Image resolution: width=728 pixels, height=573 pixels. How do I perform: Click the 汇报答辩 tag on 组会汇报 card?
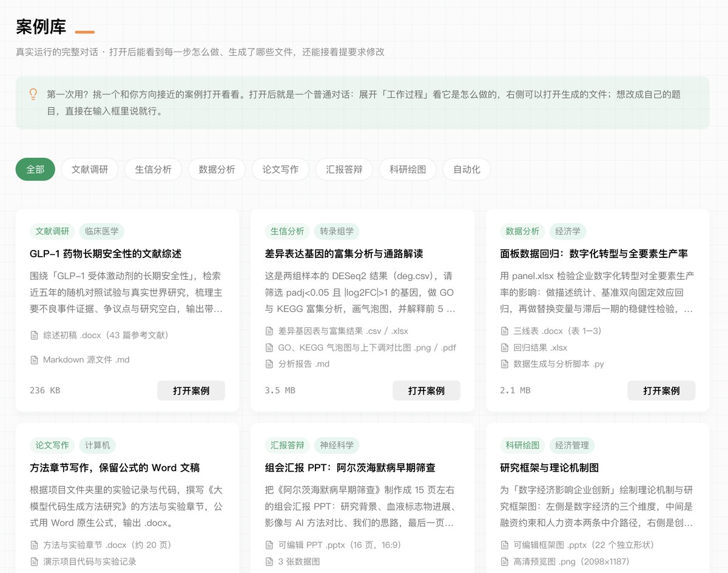point(287,445)
